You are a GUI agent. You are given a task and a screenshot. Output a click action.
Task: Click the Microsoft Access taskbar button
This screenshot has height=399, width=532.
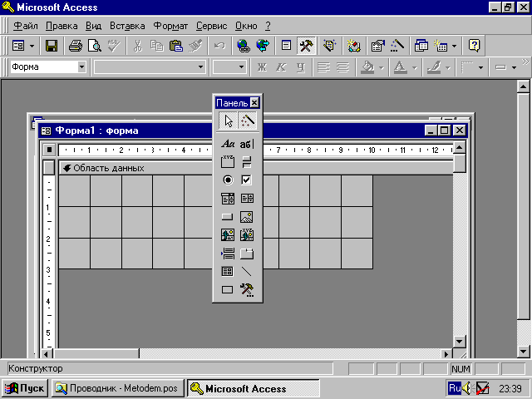253,388
